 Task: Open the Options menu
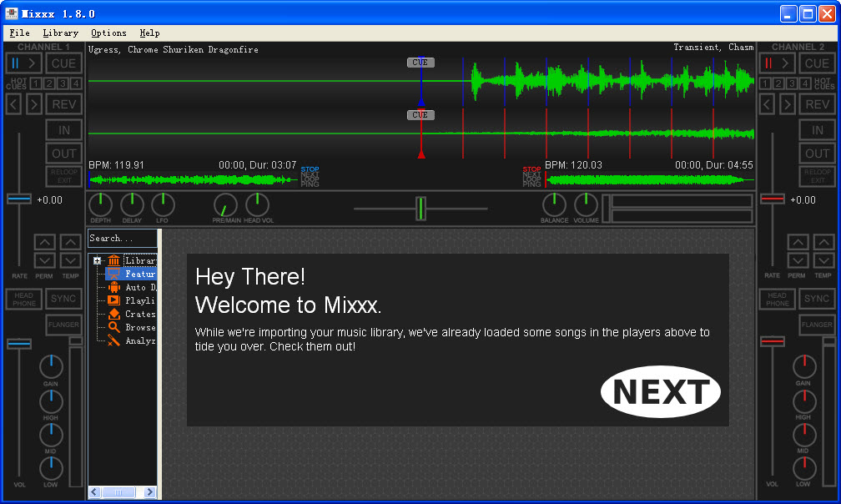click(108, 33)
